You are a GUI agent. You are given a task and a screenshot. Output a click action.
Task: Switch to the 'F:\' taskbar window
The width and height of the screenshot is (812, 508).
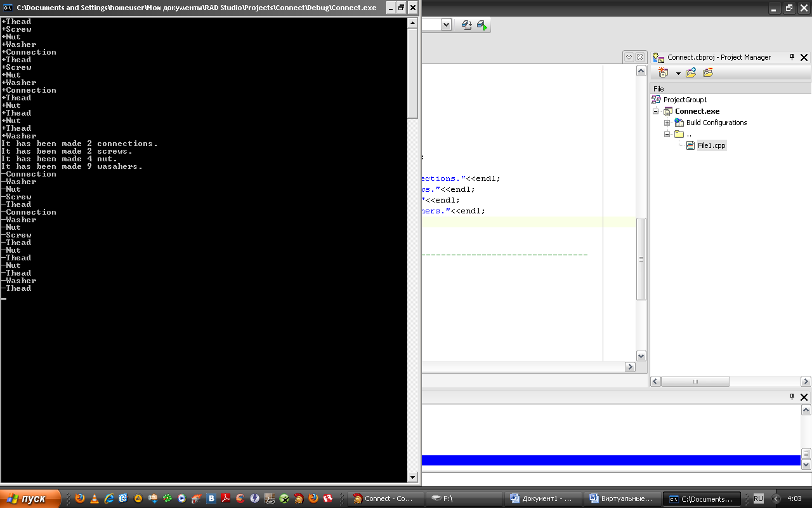point(464,498)
